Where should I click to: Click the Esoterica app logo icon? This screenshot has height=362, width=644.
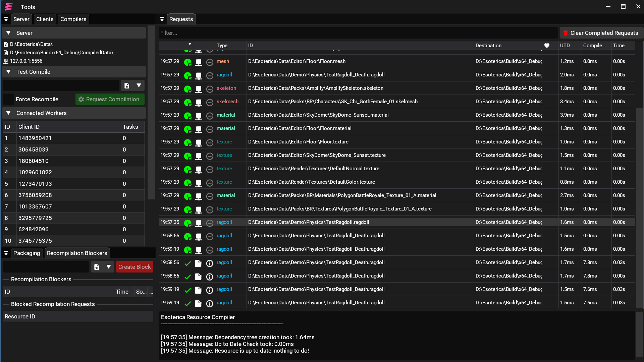click(x=9, y=7)
